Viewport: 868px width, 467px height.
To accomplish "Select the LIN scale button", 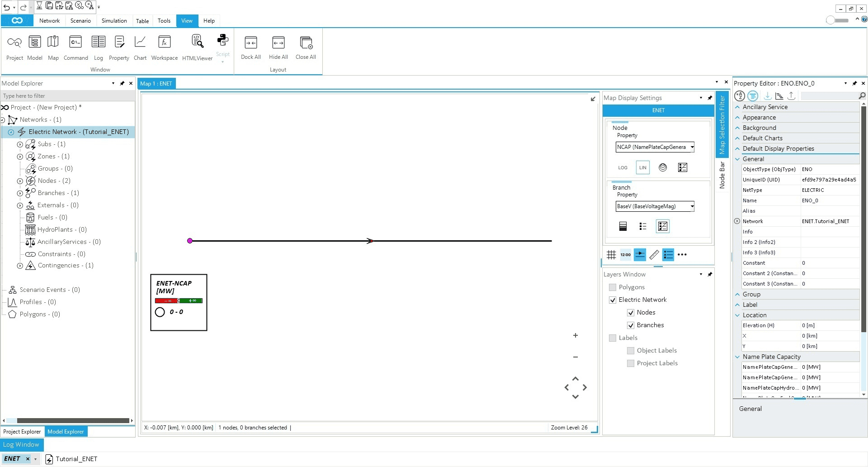I will [x=642, y=167].
